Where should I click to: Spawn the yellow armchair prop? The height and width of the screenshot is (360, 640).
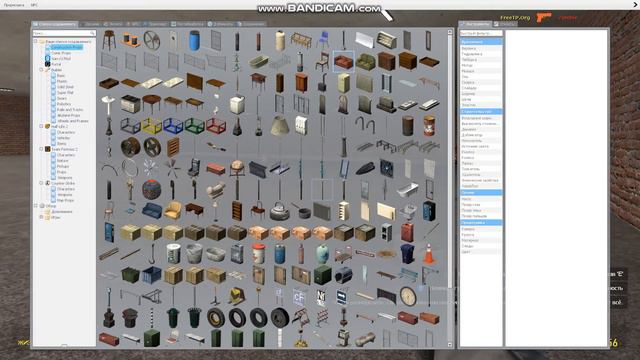(173, 211)
